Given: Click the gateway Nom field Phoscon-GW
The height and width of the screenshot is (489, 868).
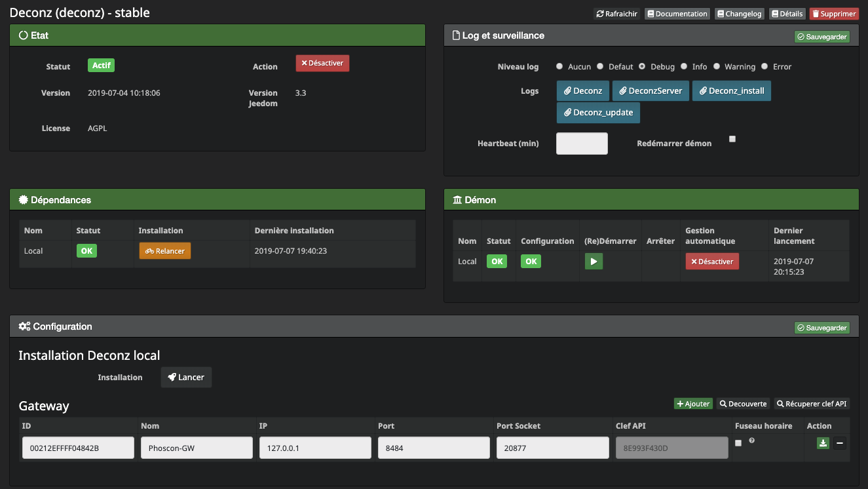Looking at the screenshot, I should (x=197, y=448).
